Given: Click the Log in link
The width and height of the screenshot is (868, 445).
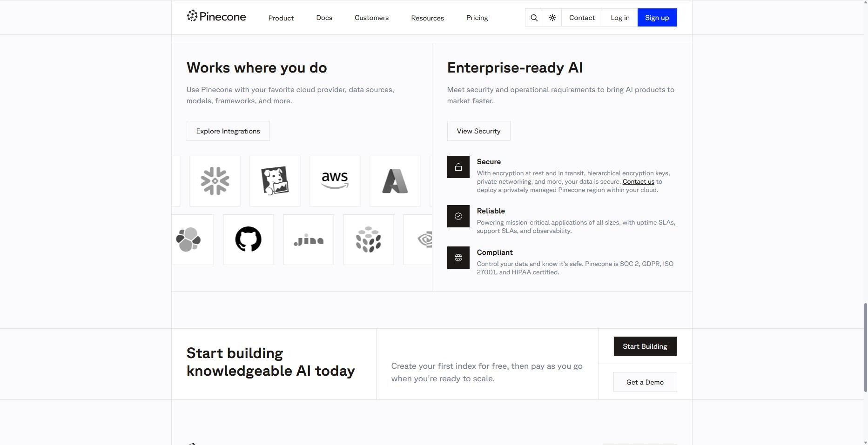Looking at the screenshot, I should [x=620, y=18].
